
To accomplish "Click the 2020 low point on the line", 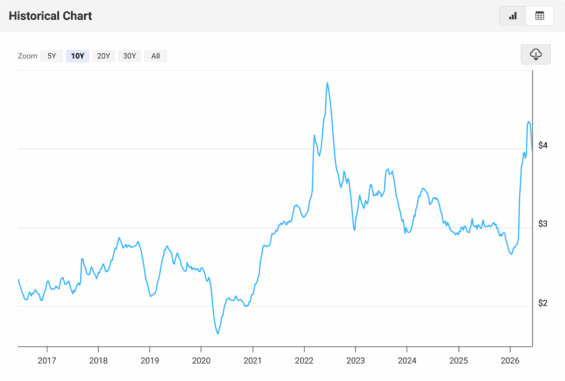I will 218,333.
